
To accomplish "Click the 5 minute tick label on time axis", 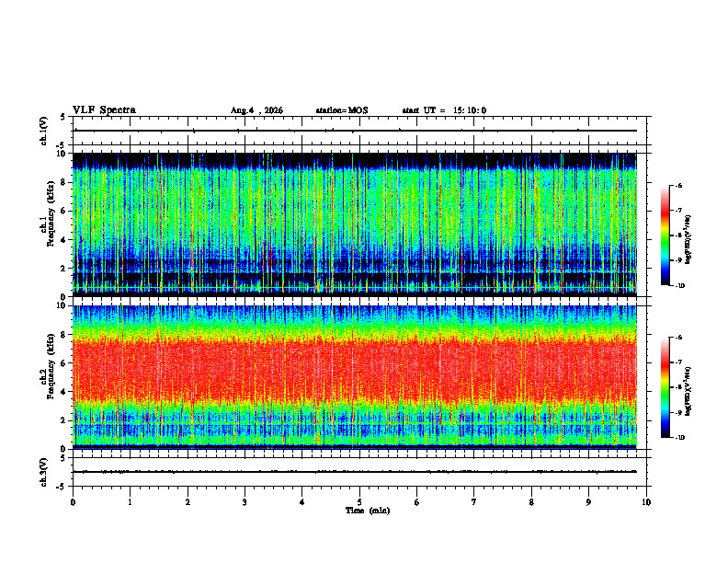I will click(x=359, y=502).
